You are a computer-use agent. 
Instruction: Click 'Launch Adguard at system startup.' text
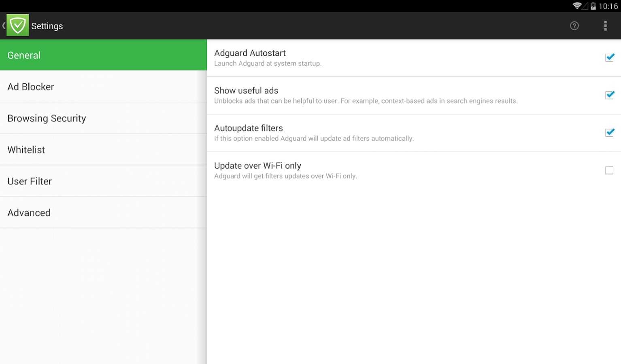[268, 63]
